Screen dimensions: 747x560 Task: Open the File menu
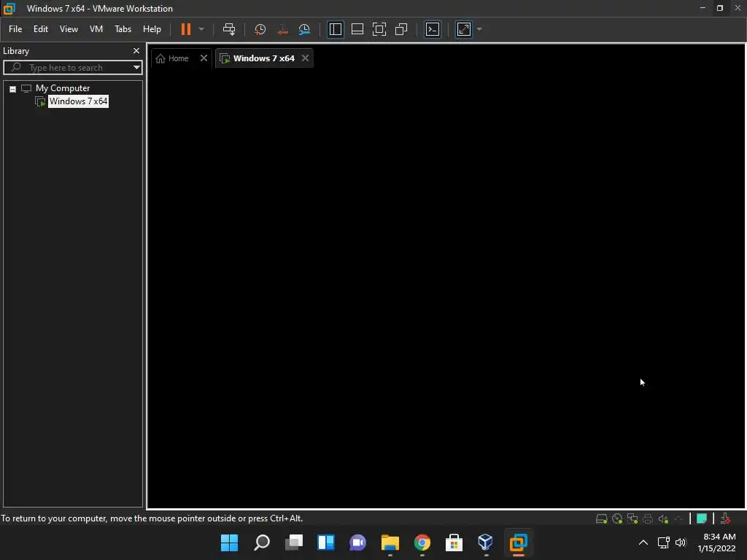(15, 29)
